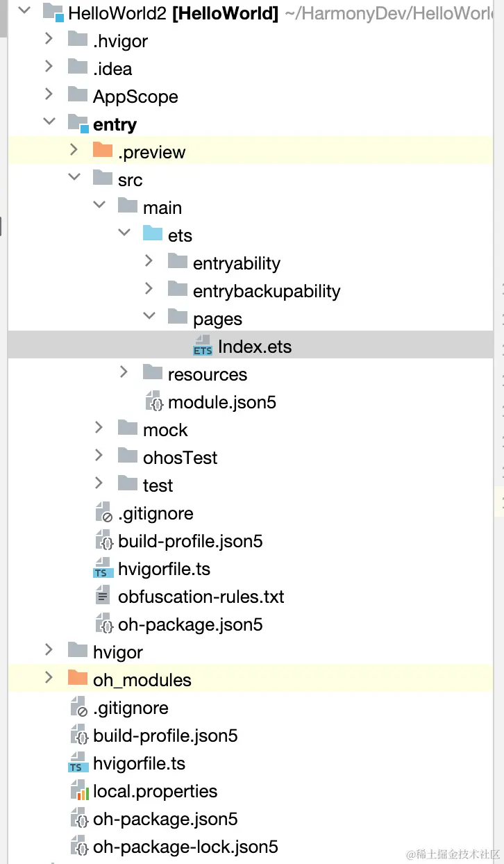Image resolution: width=504 pixels, height=864 pixels.
Task: Expand the entryability folder
Action: point(149,260)
